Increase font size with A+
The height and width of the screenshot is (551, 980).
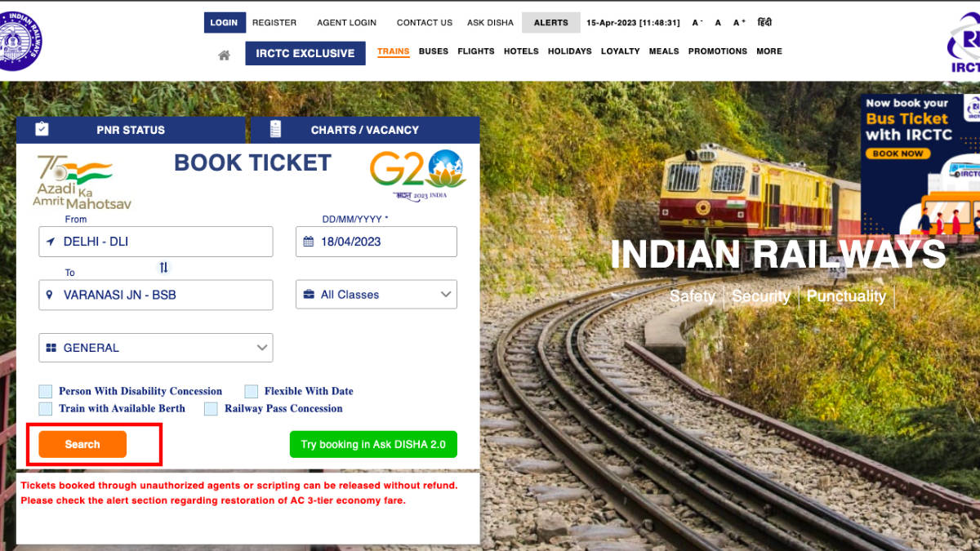[x=739, y=23]
